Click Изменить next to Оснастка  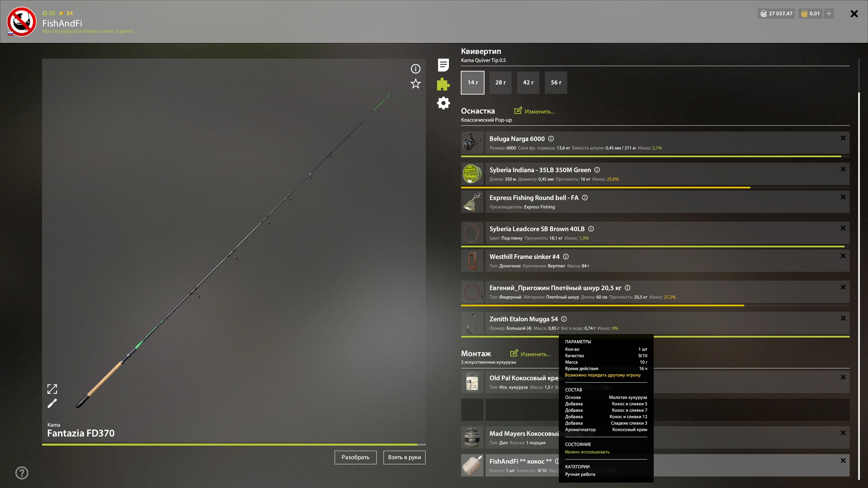pos(535,111)
